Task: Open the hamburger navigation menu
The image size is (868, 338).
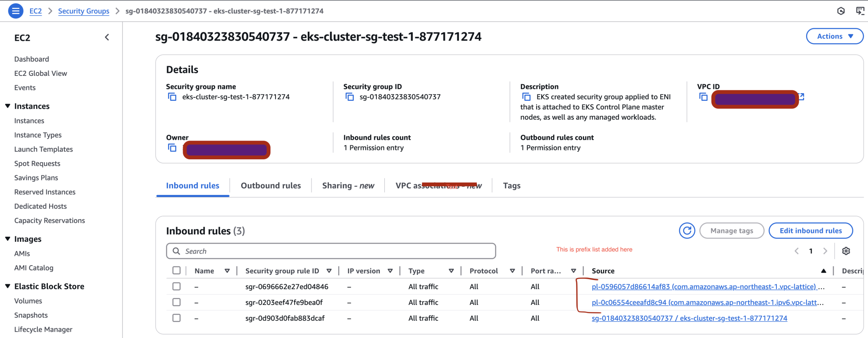Action: [16, 11]
